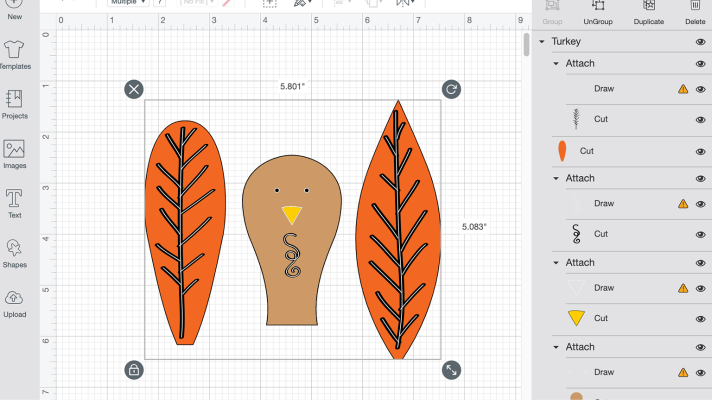Collapse the second Attach group above swirl
The height and width of the screenshot is (400, 712).
(x=556, y=178)
